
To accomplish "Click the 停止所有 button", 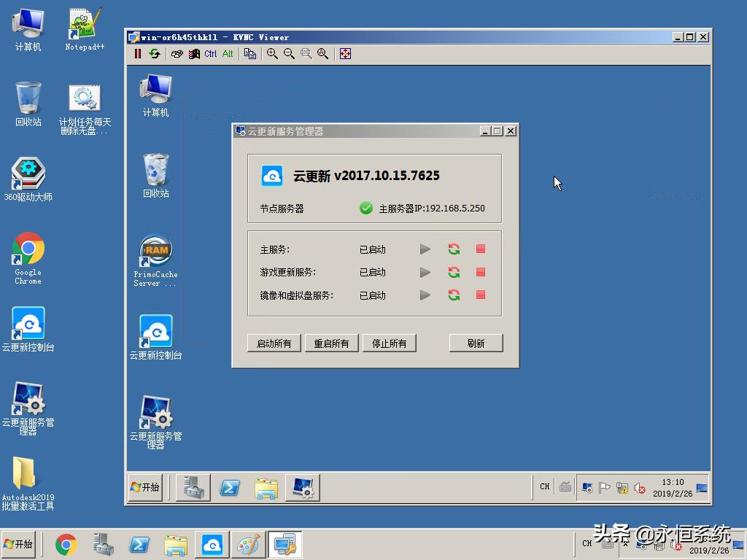I will pos(389,343).
